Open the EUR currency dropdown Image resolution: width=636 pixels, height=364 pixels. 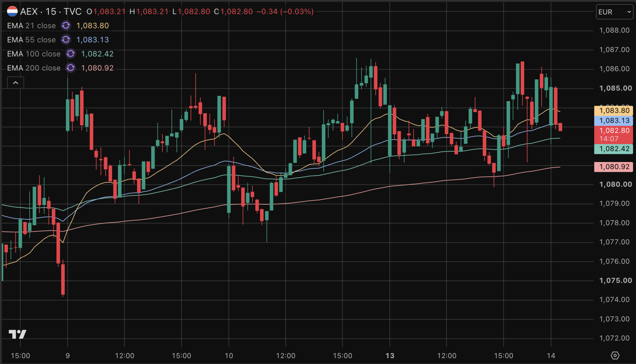[x=615, y=12]
